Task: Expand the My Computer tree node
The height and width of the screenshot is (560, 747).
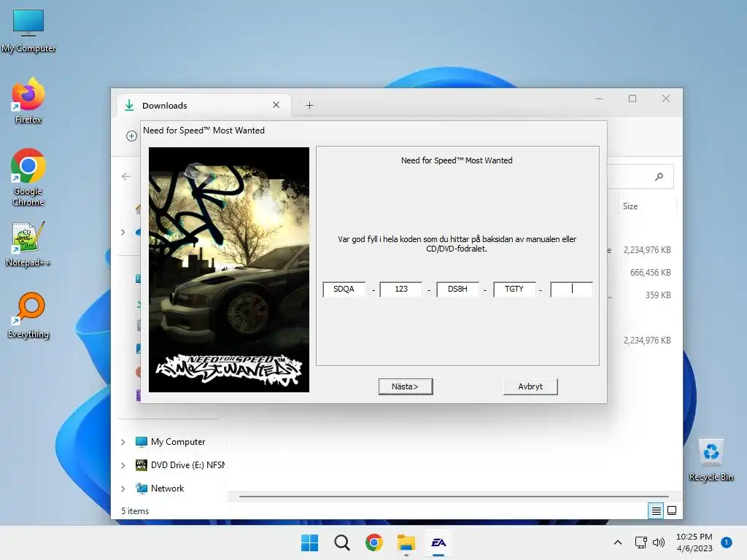Action: (123, 442)
